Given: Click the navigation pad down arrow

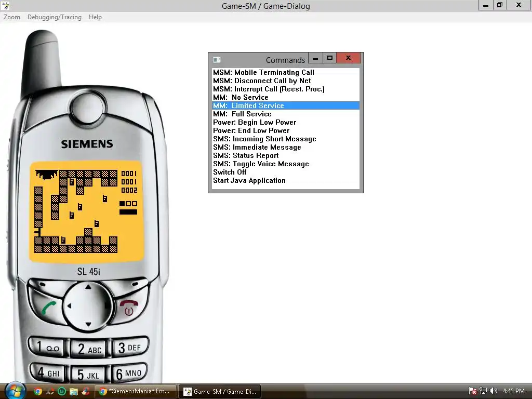Looking at the screenshot, I should coord(88,324).
